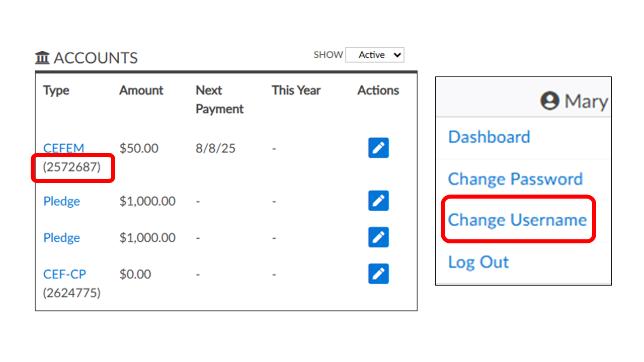Select the Change Username menu option
The height and width of the screenshot is (362, 644).
pyautogui.click(x=517, y=220)
